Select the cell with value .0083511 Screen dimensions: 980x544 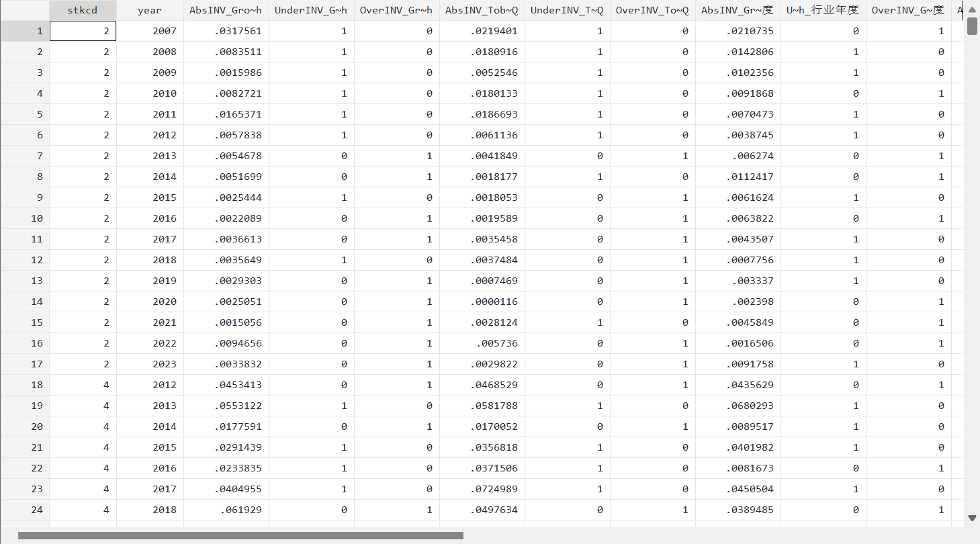[226, 52]
